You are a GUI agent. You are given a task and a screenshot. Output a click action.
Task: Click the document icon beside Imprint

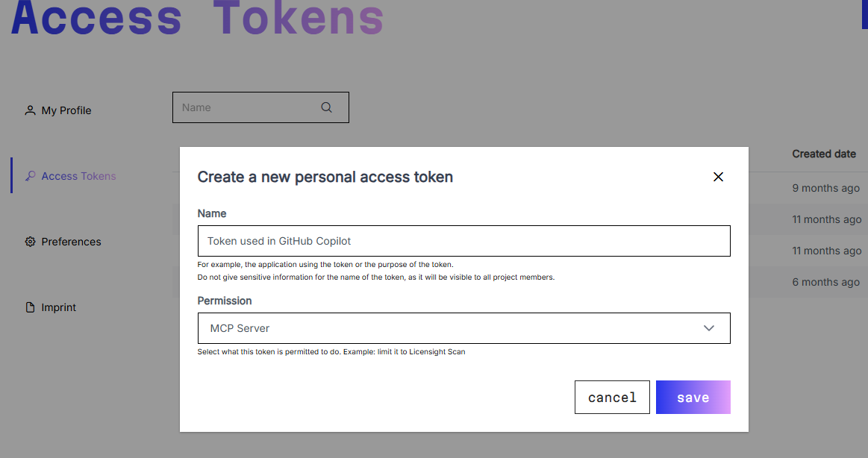click(30, 307)
